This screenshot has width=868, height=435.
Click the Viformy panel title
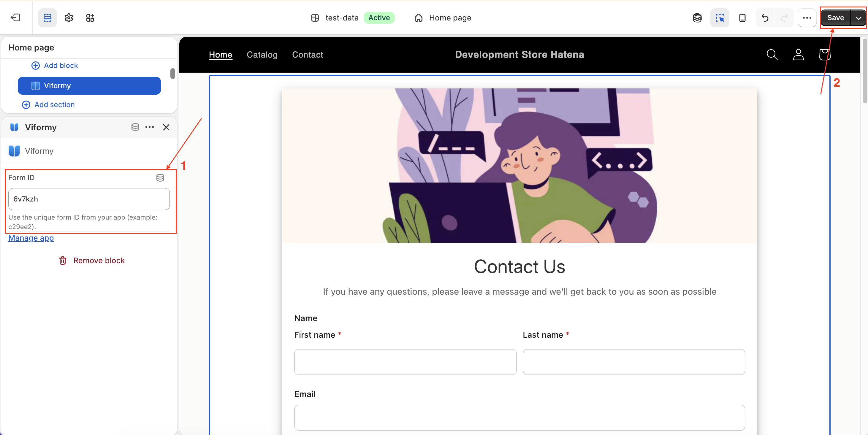[x=41, y=127]
